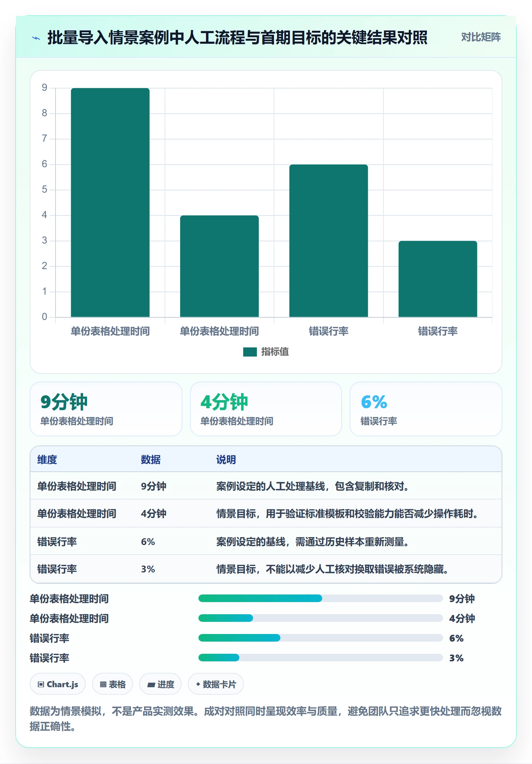Screen dimensions: 532x764
Task: Click the y-axis tick label 9
Action: [44, 88]
